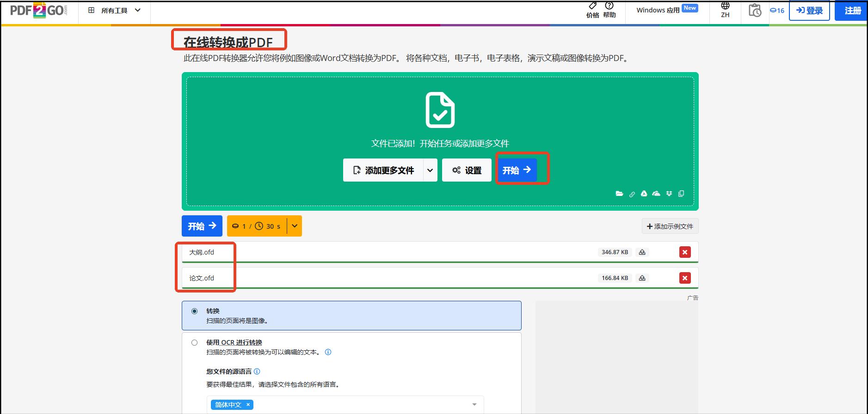
Task: Expand the orange credits and time dropdown
Action: click(x=295, y=226)
